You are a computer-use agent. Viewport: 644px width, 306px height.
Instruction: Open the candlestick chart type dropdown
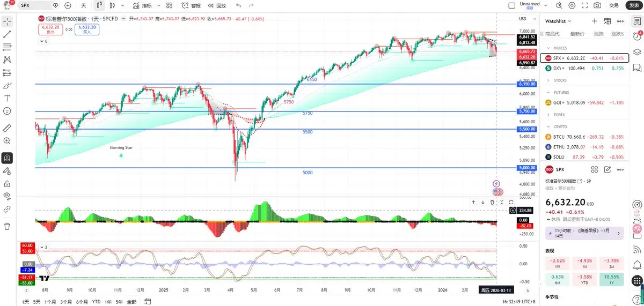pyautogui.click(x=123, y=5)
